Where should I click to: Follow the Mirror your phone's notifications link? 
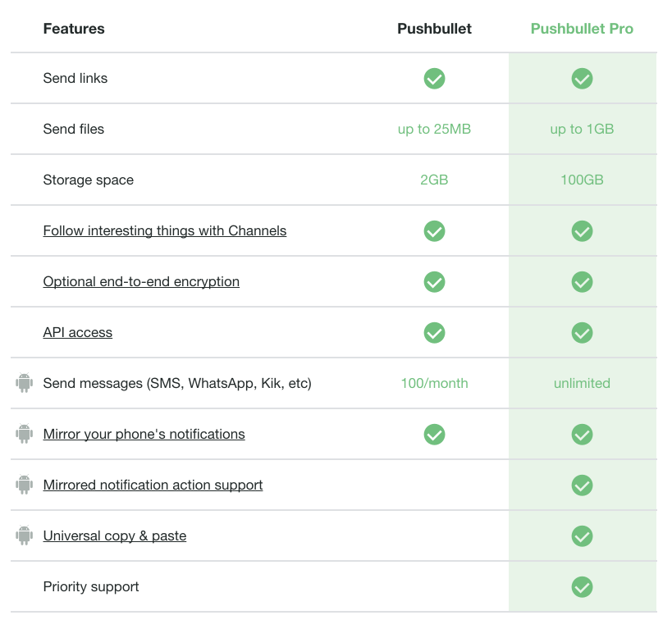pyautogui.click(x=144, y=434)
